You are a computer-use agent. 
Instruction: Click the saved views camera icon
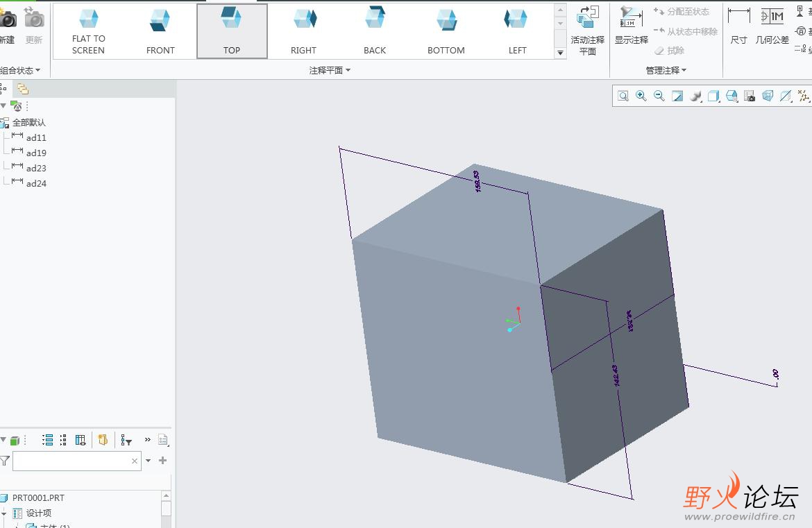pos(750,96)
